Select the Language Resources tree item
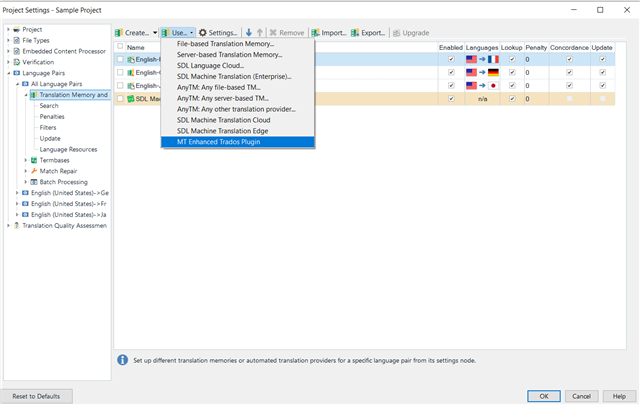 [x=68, y=149]
